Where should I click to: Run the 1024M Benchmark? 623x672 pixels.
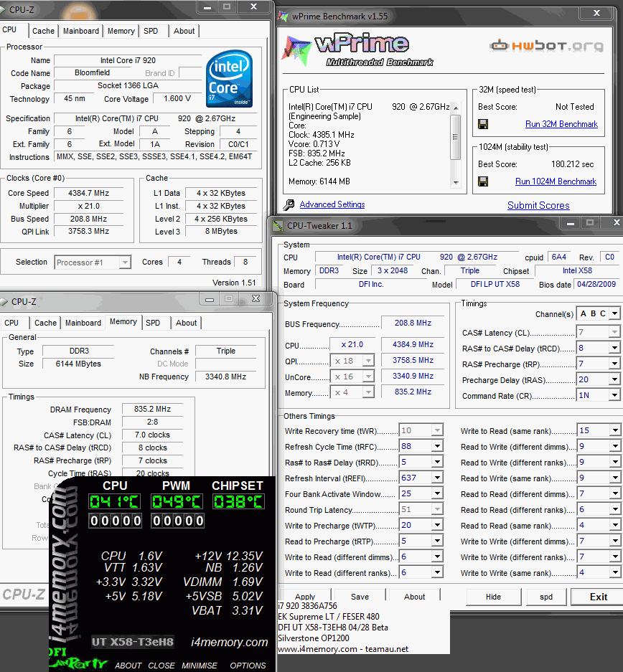556,181
